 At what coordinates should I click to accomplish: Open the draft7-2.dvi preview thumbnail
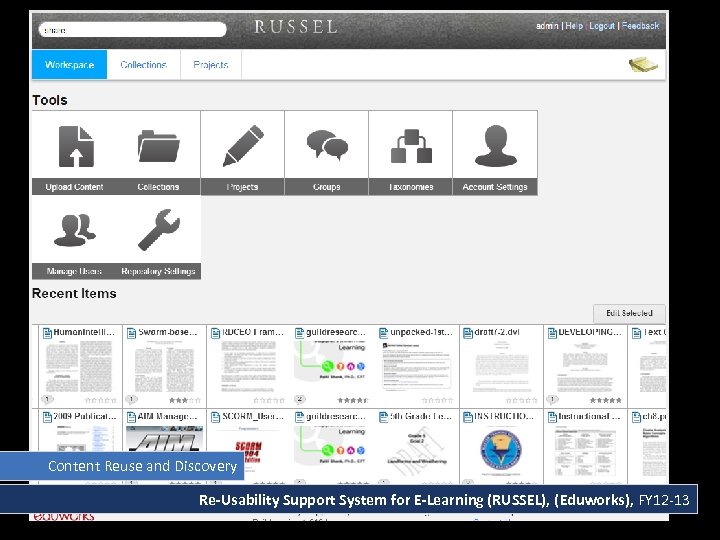tap(501, 367)
